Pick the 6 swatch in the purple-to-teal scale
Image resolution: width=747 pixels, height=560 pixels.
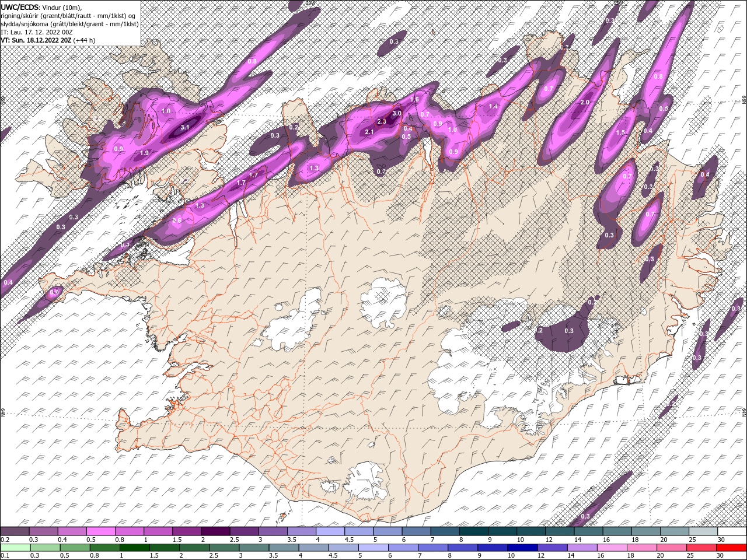click(416, 531)
